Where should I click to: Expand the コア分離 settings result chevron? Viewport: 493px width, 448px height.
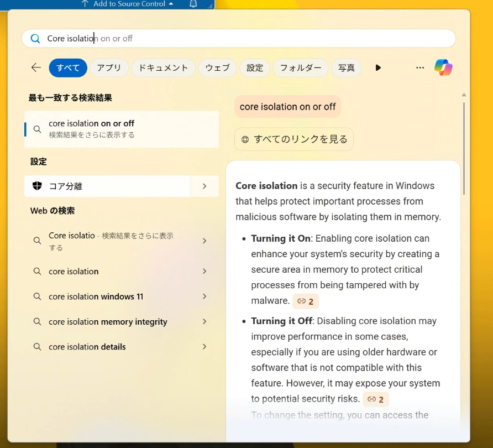(x=204, y=186)
